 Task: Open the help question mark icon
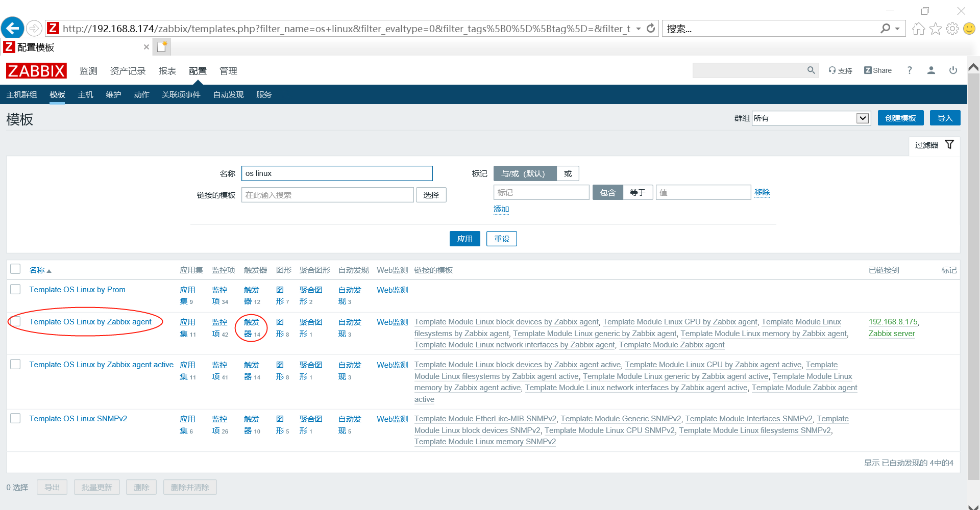click(910, 70)
